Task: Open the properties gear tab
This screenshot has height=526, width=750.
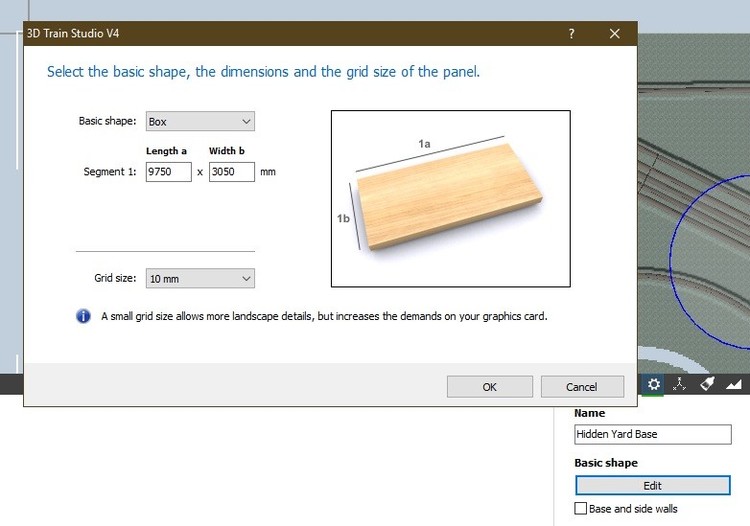Action: 654,384
